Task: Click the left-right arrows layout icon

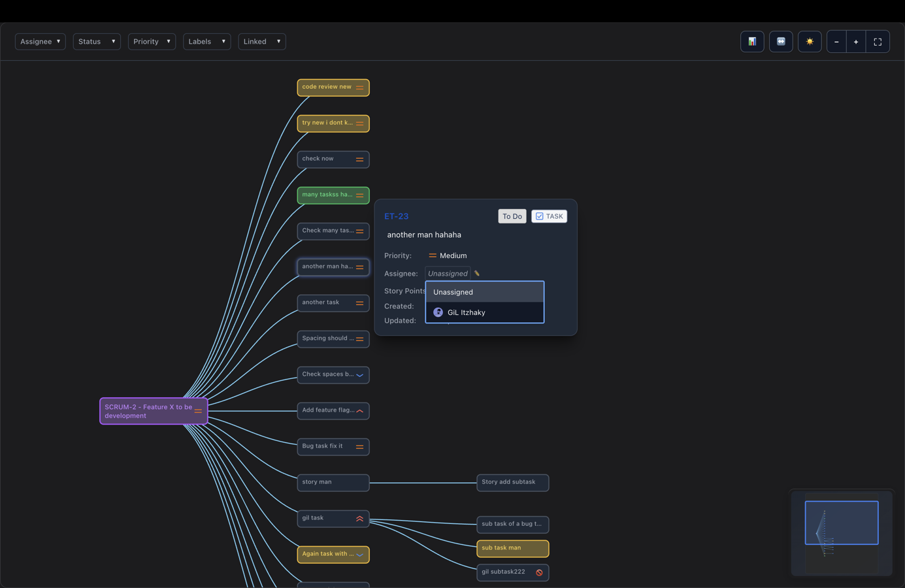Action: tap(781, 42)
